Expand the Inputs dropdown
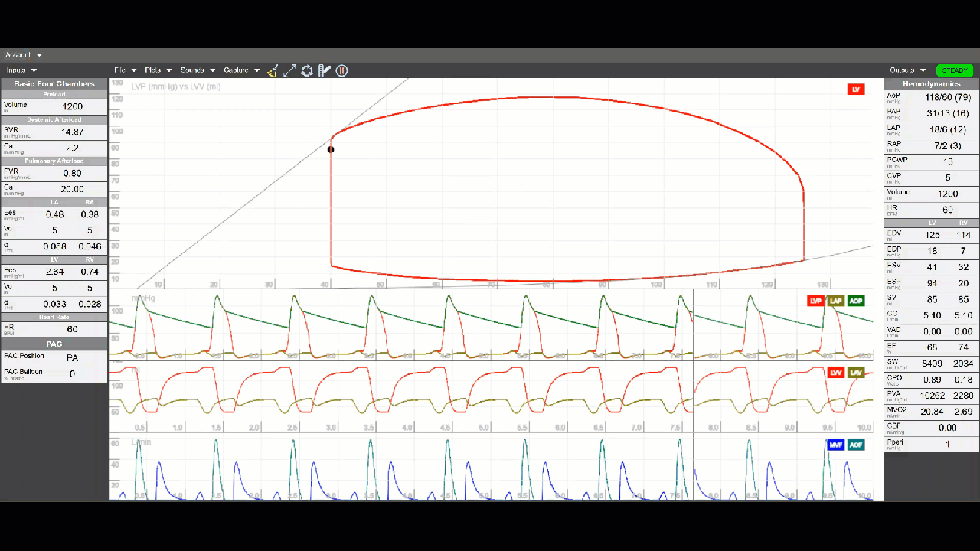This screenshot has width=980, height=551. click(21, 70)
